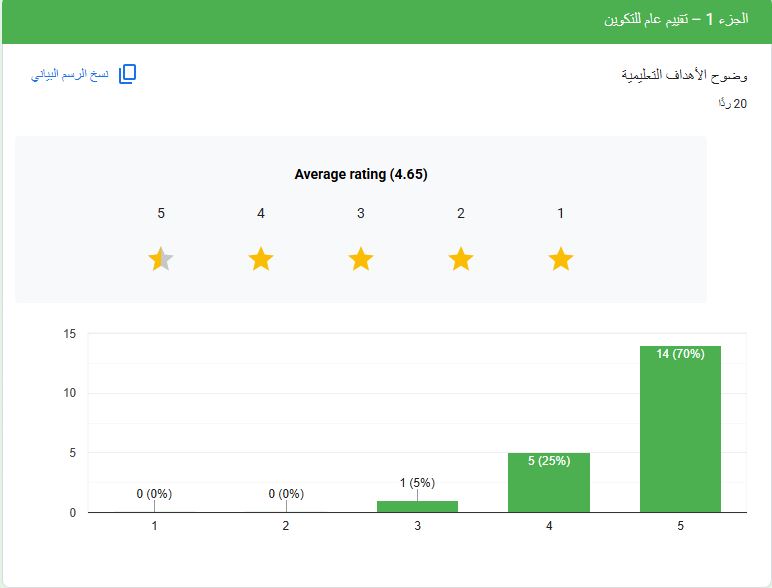Click the '0 (0%)' label above rating 1
This screenshot has width=772, height=588.
pos(155,494)
